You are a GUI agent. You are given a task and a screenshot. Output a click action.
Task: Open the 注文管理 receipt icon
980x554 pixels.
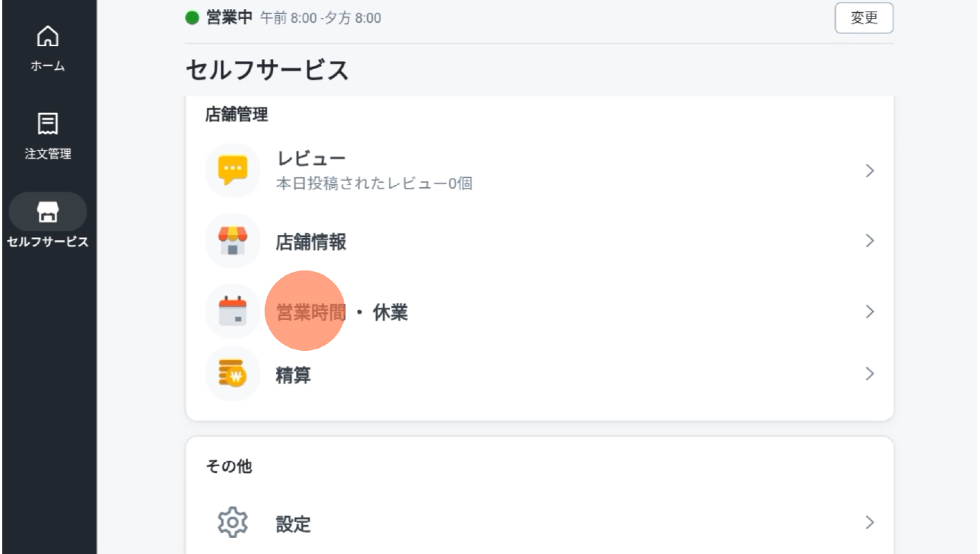coord(48,124)
